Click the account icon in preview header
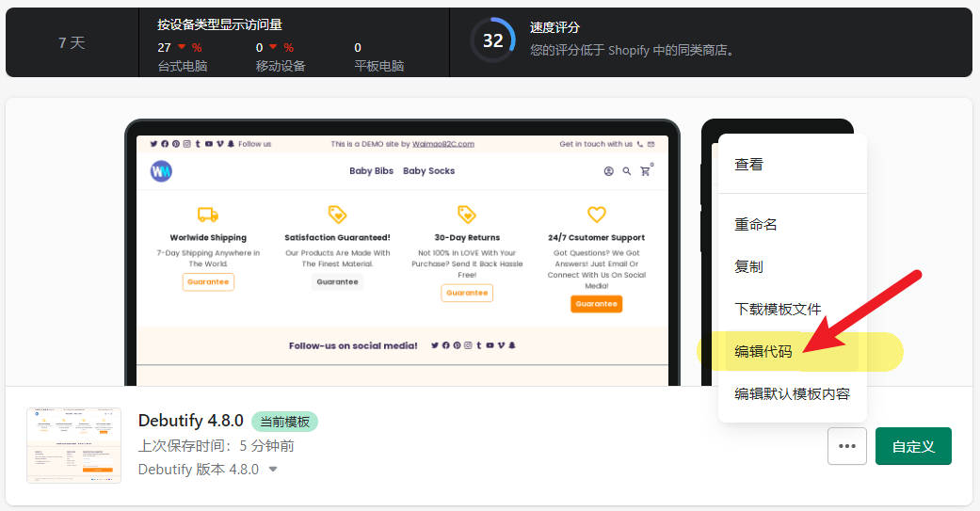980x511 pixels. [x=608, y=171]
